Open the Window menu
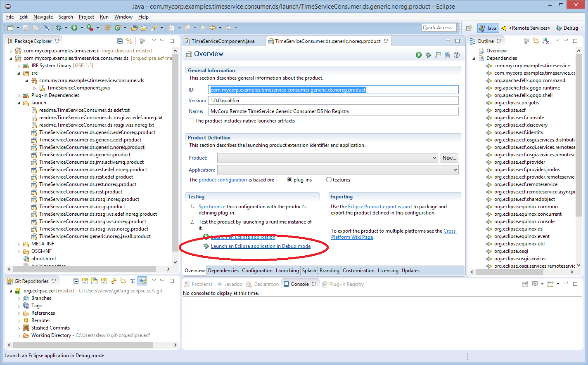 click(123, 17)
